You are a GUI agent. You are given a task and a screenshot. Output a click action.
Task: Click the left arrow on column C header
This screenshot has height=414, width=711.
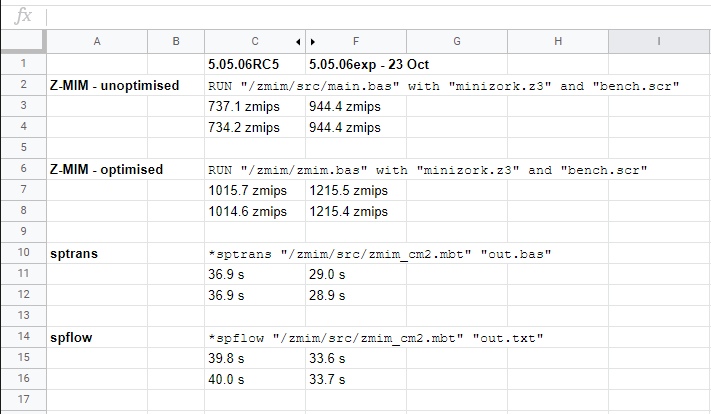point(298,42)
